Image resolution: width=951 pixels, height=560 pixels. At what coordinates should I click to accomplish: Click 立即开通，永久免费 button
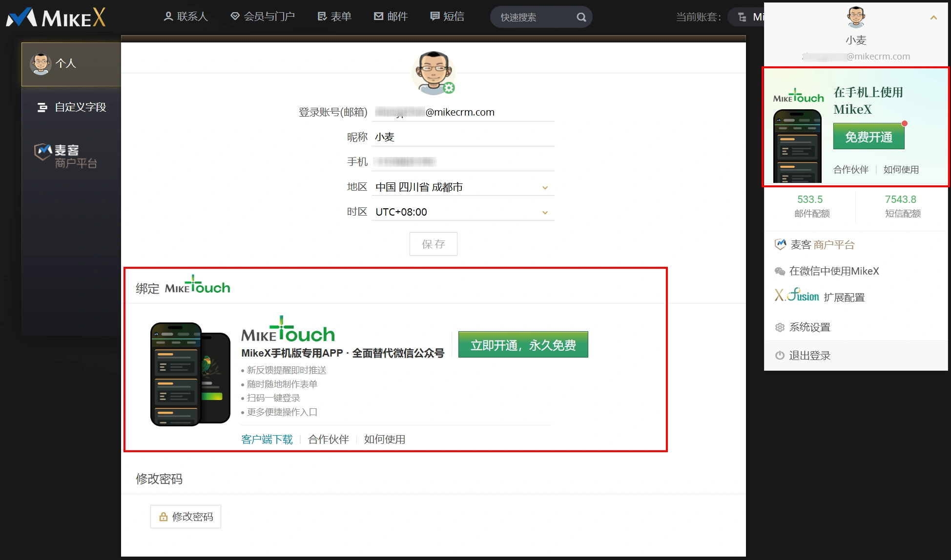tap(523, 345)
